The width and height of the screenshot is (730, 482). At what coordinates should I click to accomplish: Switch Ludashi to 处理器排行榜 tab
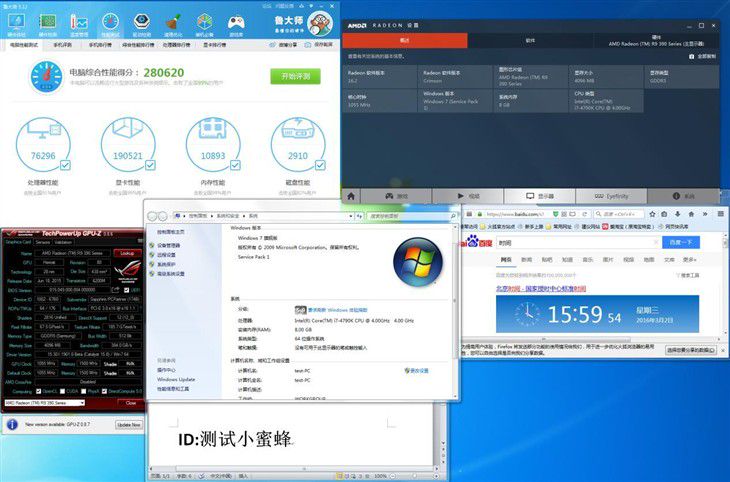176,45
